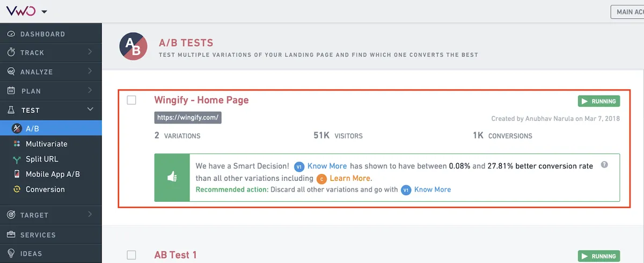Click the help question mark icon

604,165
